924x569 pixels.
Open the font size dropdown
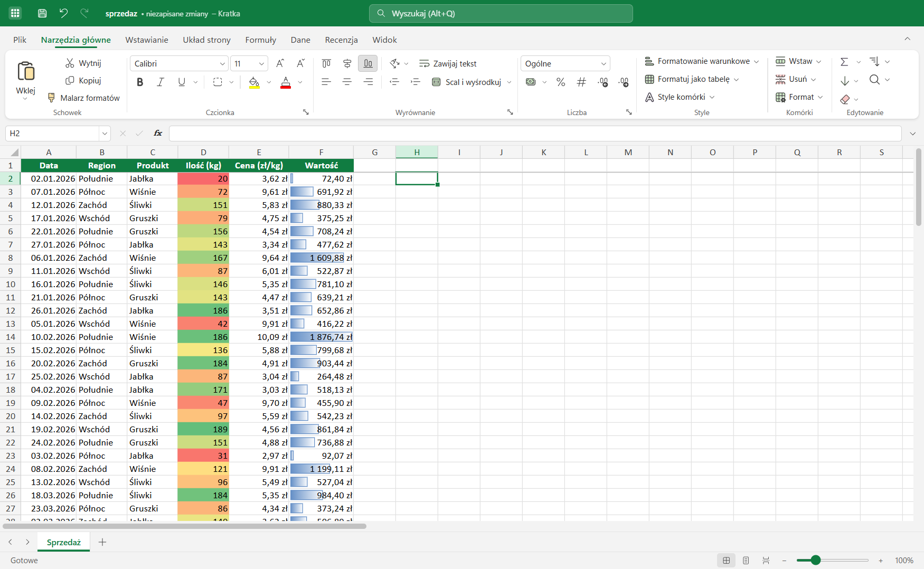(x=261, y=63)
